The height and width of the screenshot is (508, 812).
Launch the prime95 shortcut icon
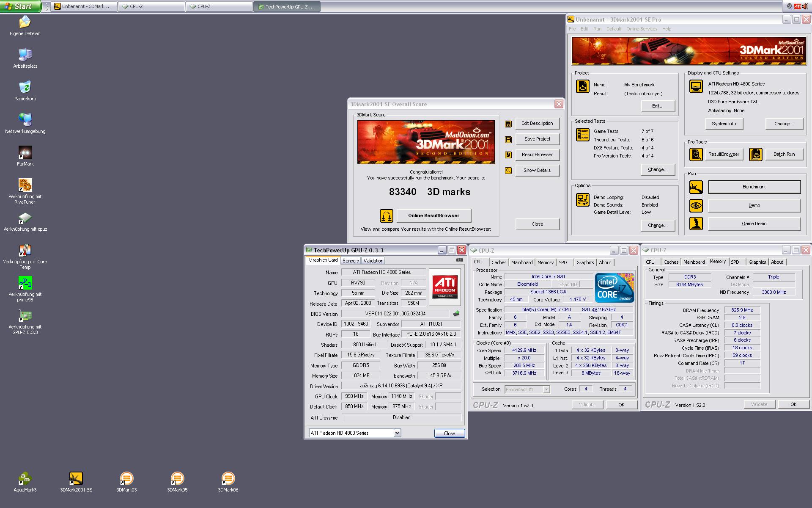point(25,283)
